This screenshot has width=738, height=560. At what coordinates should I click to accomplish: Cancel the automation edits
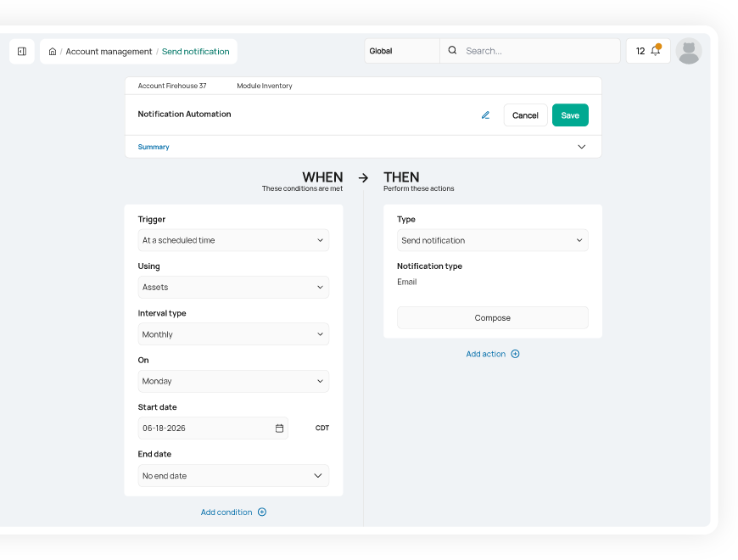coord(525,115)
